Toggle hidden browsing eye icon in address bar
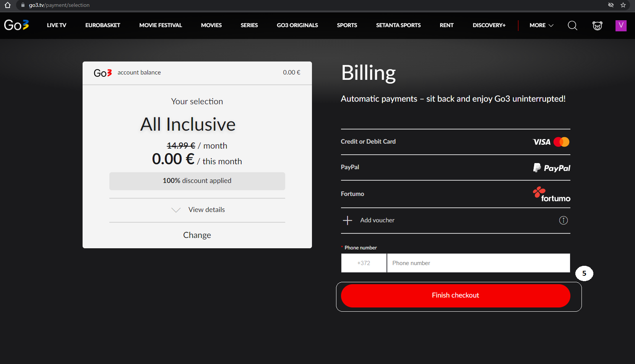The height and width of the screenshot is (364, 635). click(611, 5)
